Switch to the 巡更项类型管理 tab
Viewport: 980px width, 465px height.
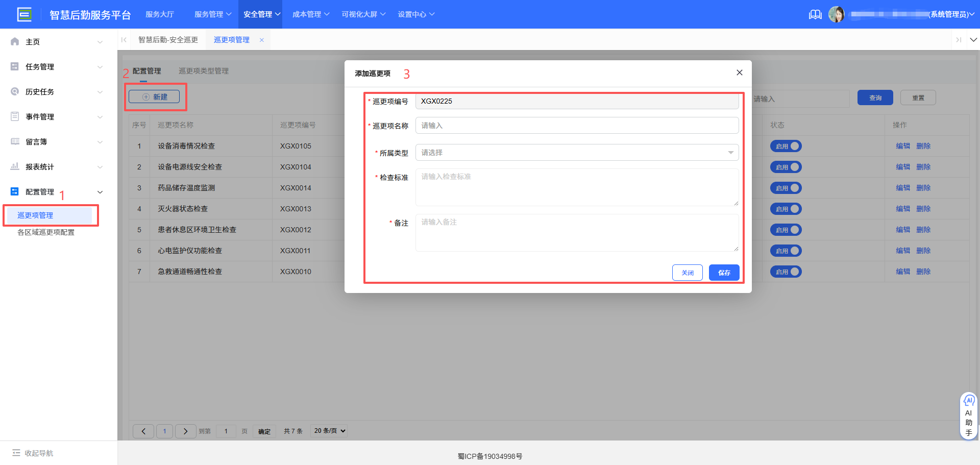203,71
